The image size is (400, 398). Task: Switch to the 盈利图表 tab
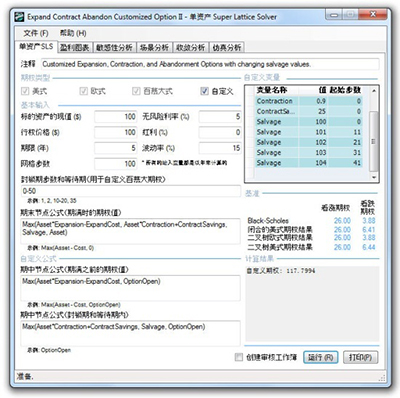[75, 48]
